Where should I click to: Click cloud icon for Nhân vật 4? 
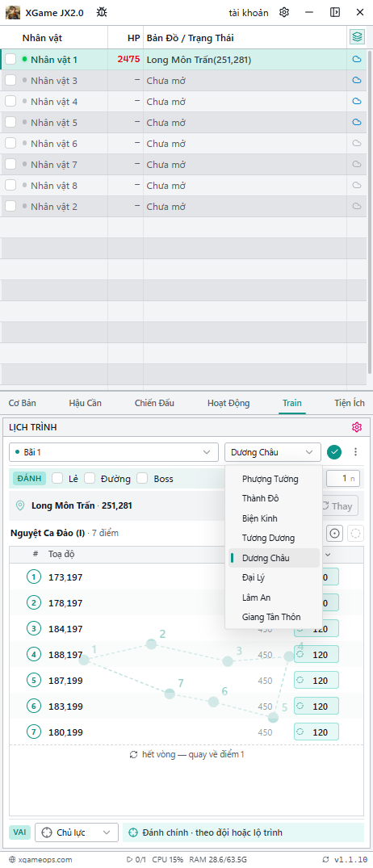tap(357, 101)
